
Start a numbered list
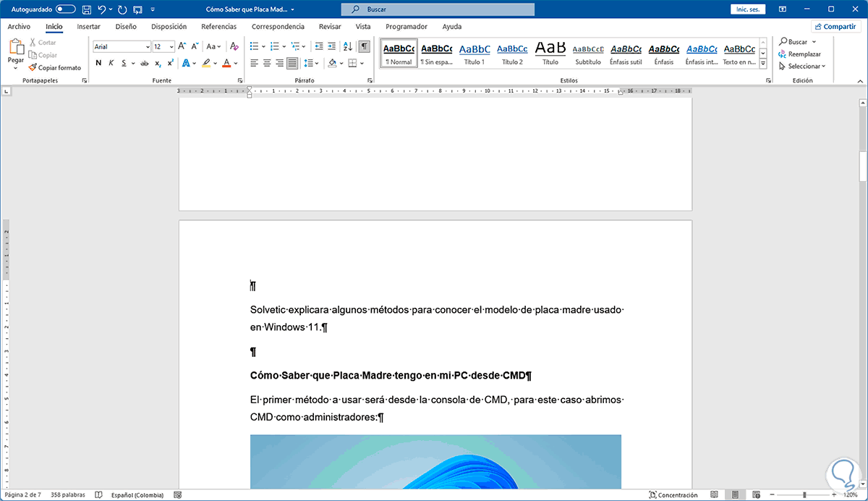[276, 46]
